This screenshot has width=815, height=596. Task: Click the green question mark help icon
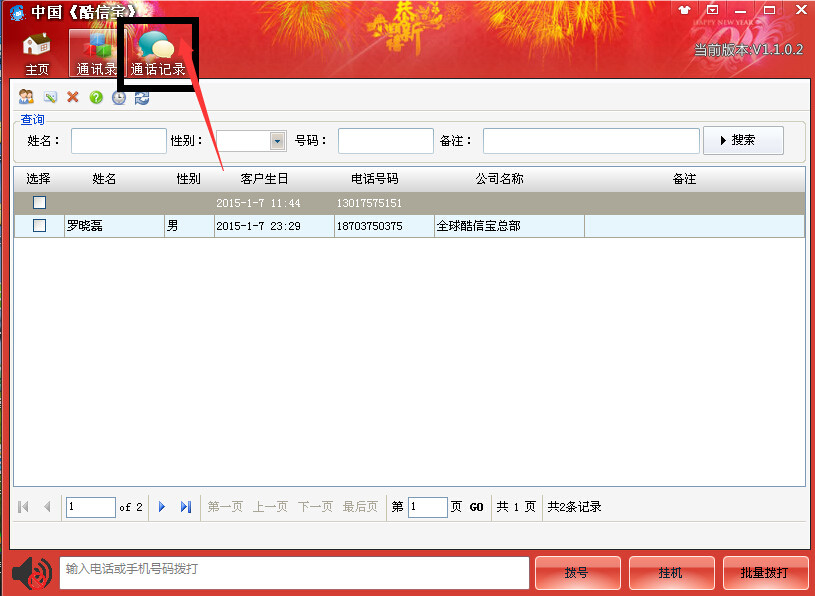click(x=96, y=97)
